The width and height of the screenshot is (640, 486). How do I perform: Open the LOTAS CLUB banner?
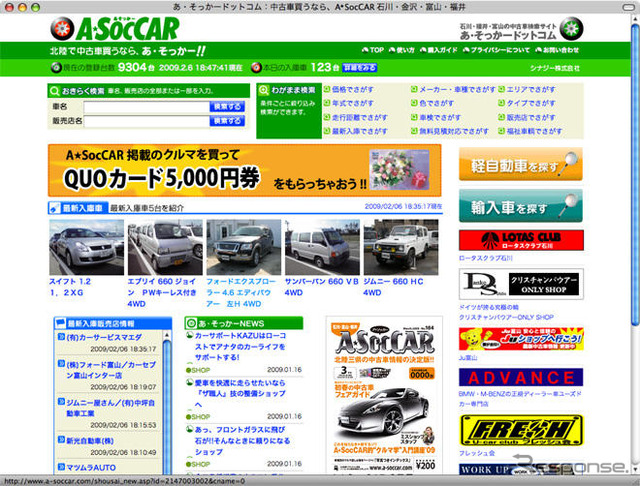521,240
